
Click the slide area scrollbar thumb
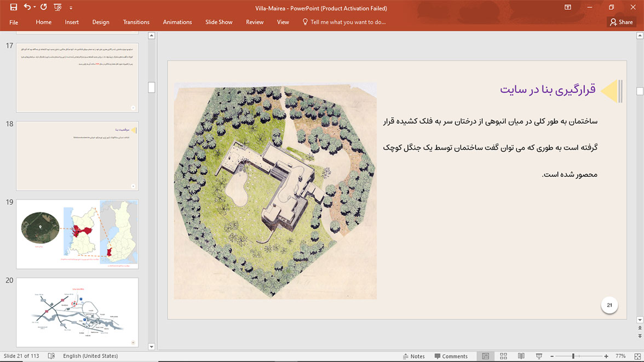(x=640, y=91)
